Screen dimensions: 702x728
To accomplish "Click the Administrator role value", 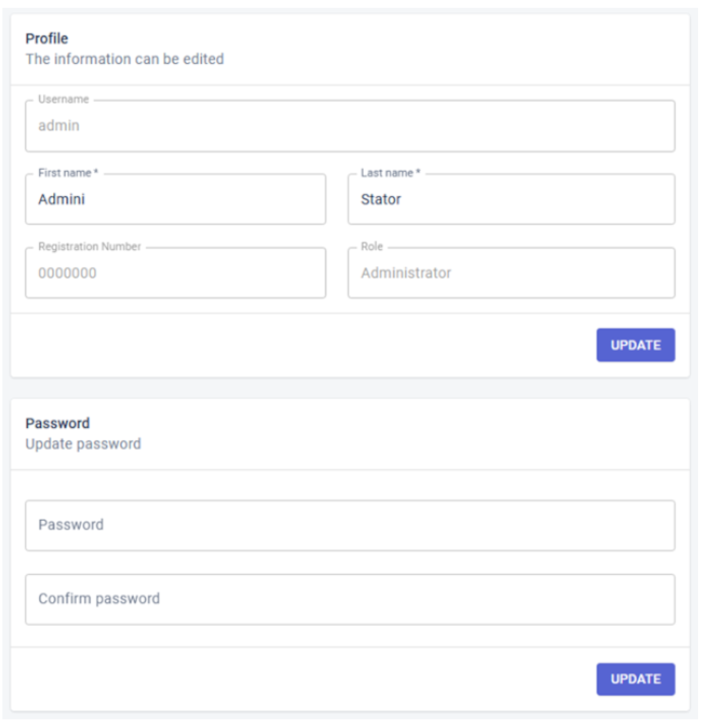I will (406, 273).
